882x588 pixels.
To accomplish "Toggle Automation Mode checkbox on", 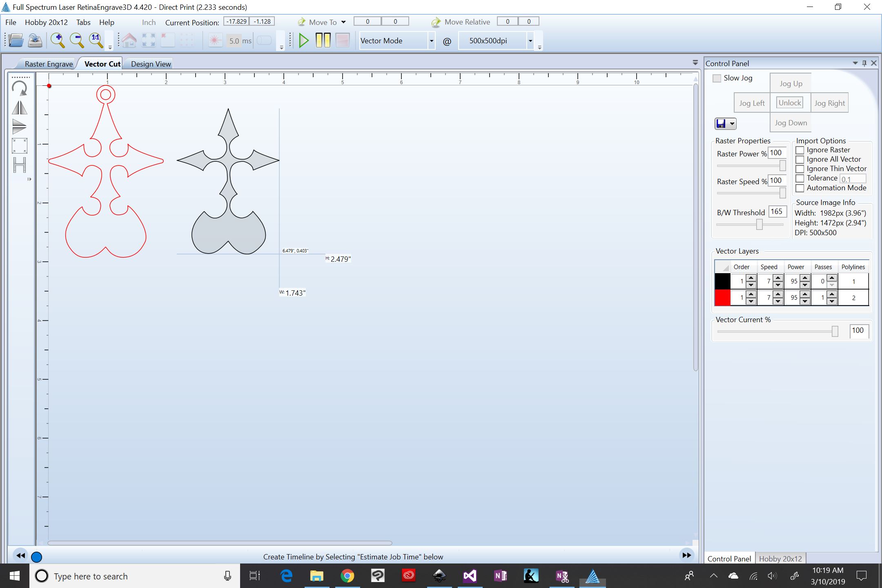I will coord(800,189).
